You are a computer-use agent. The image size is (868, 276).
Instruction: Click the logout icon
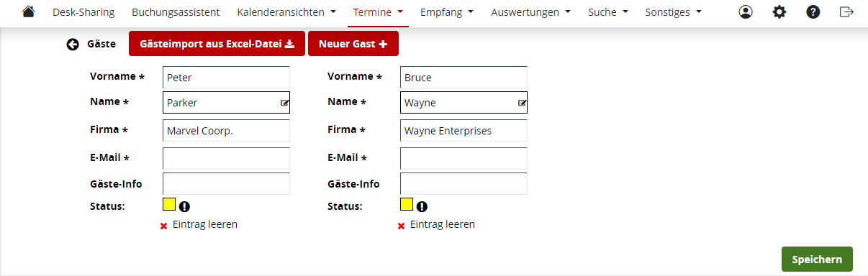tap(846, 12)
